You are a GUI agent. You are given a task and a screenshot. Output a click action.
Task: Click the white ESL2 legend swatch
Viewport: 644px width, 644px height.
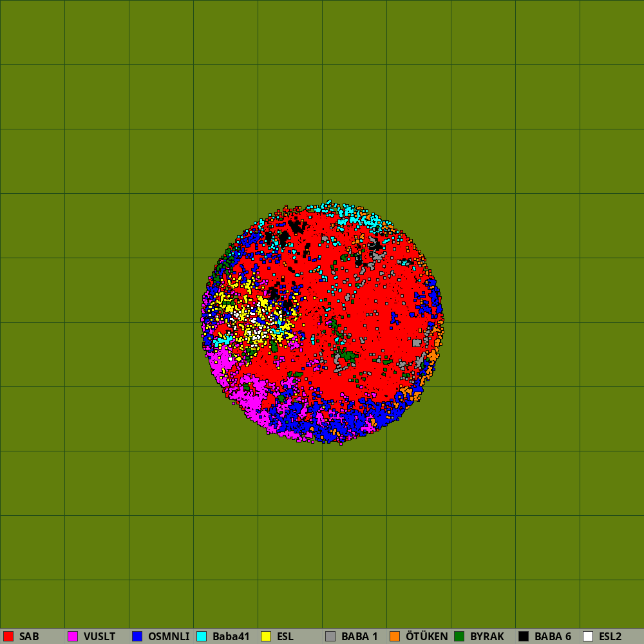pos(588,636)
